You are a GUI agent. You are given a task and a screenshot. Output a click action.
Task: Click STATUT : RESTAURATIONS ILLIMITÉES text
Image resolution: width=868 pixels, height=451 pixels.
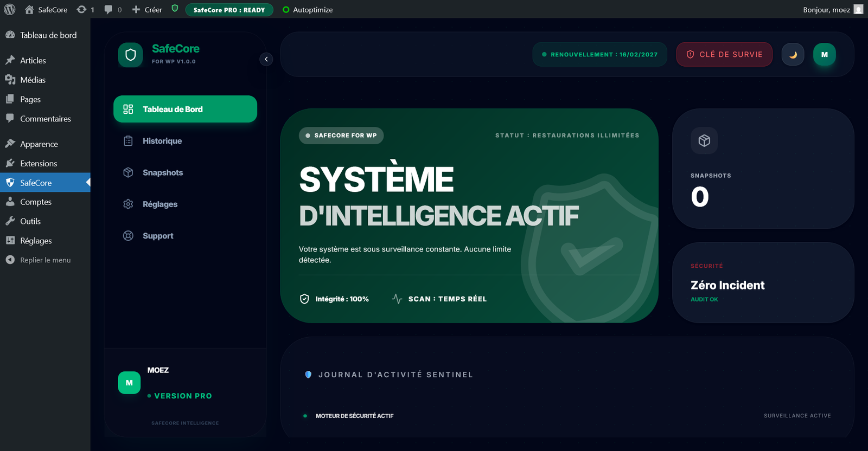click(567, 136)
